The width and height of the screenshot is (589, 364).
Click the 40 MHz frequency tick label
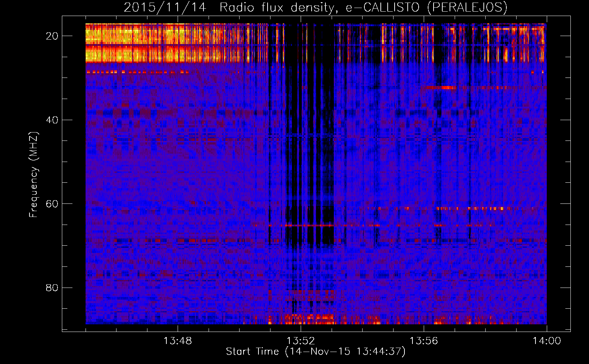(52, 120)
